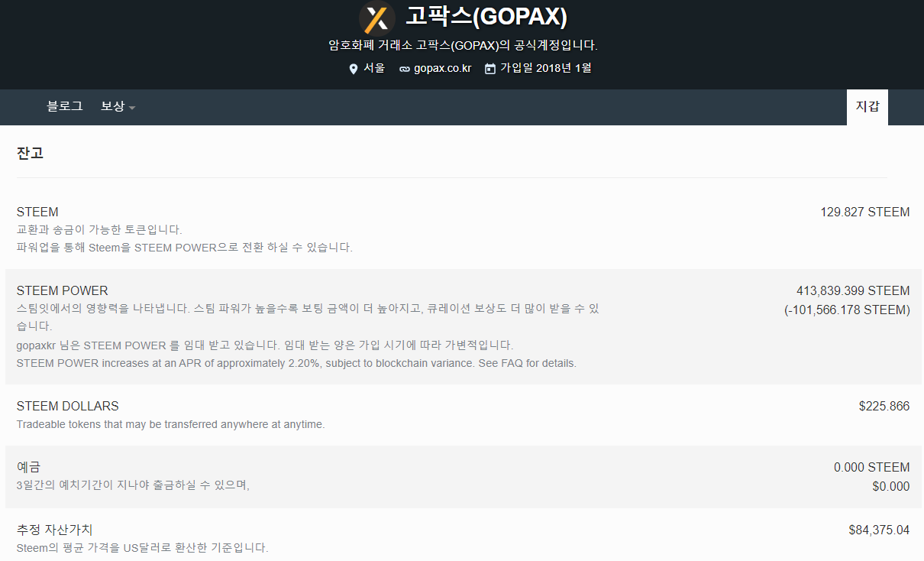Viewport: 924px width, 561px height.
Task: Click the STEEM DOLLARS row title
Action: [68, 406]
